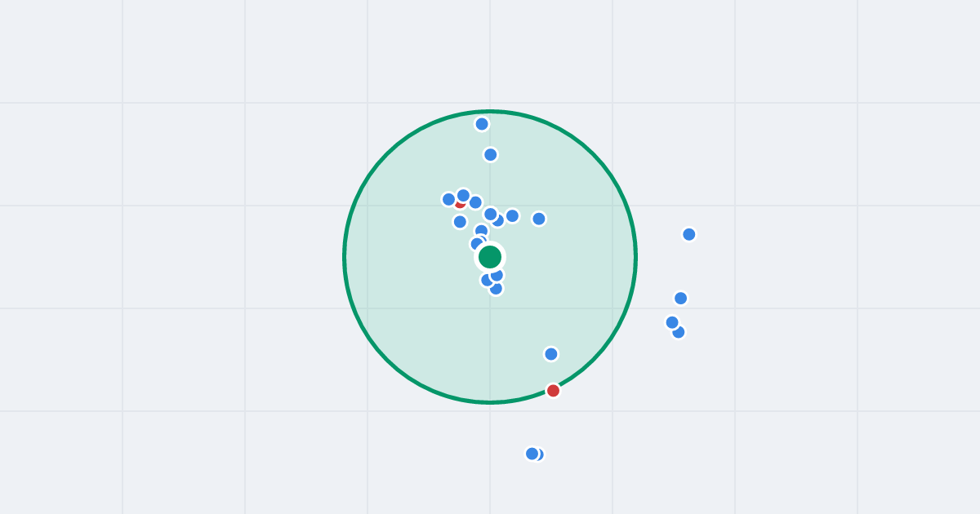Click the front blue marker below the circle

point(532,454)
